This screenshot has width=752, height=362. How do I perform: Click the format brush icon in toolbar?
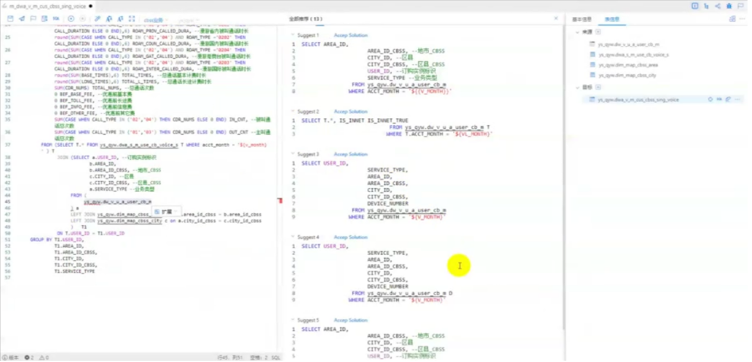tap(98, 19)
